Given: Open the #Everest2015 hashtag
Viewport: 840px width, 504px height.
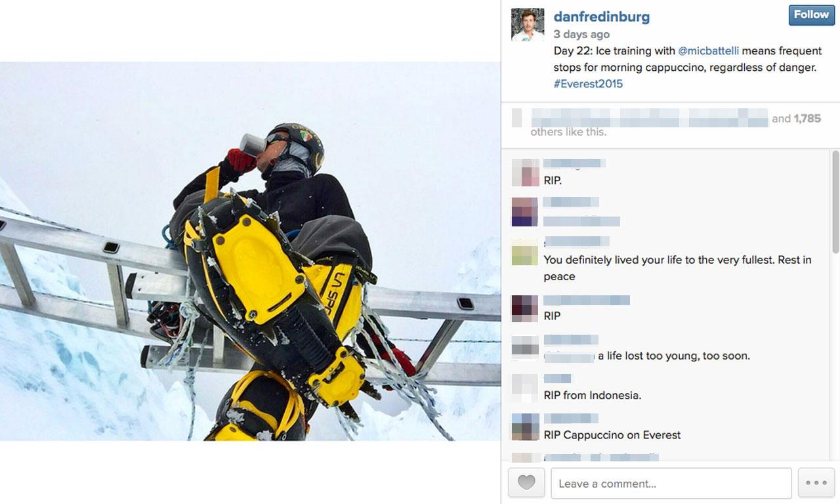Looking at the screenshot, I should pyautogui.click(x=588, y=83).
